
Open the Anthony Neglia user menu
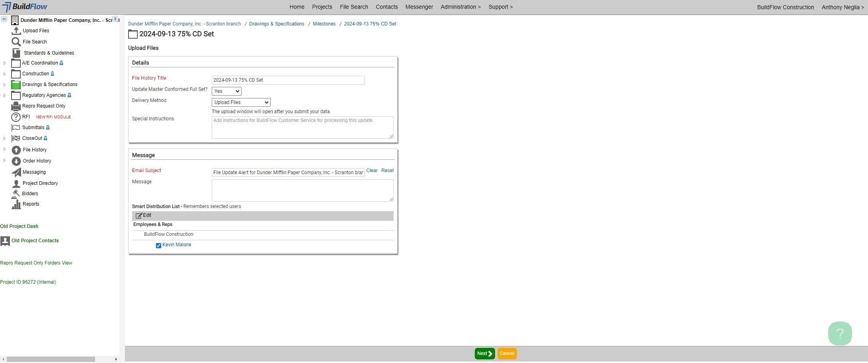(x=843, y=7)
